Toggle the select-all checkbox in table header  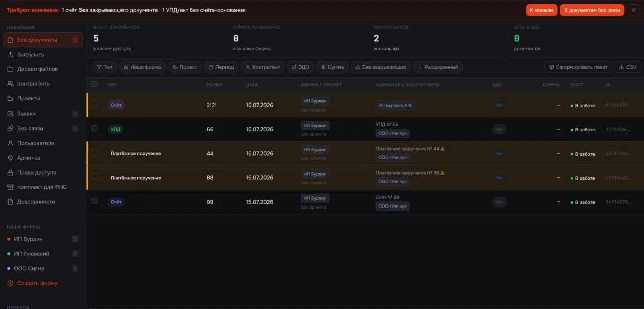[94, 84]
